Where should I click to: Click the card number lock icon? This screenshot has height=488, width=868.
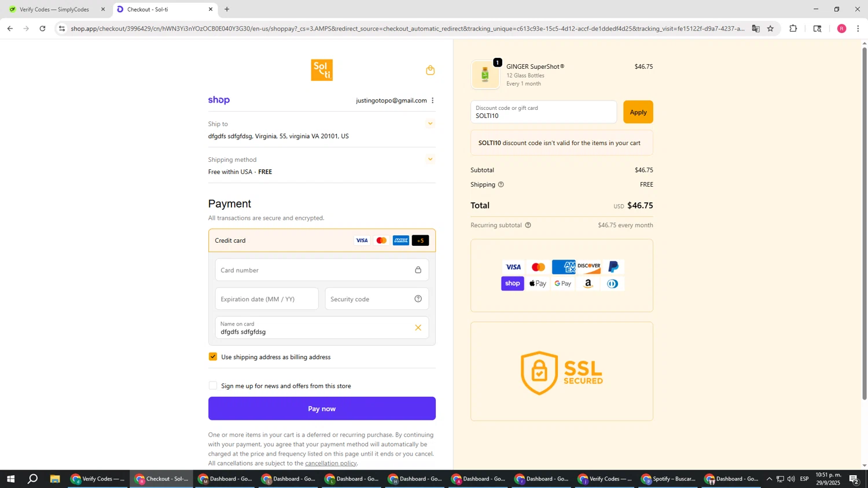(x=418, y=270)
